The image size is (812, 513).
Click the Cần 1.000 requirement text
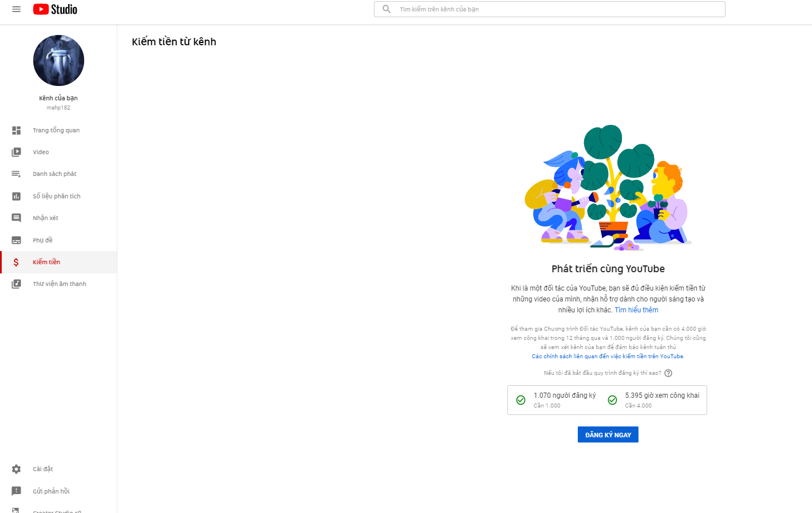coord(547,406)
